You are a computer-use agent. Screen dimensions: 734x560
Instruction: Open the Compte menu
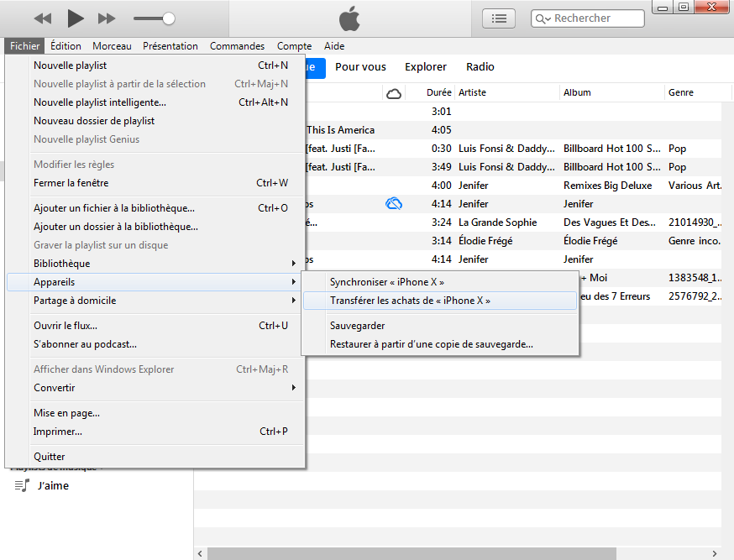[294, 46]
